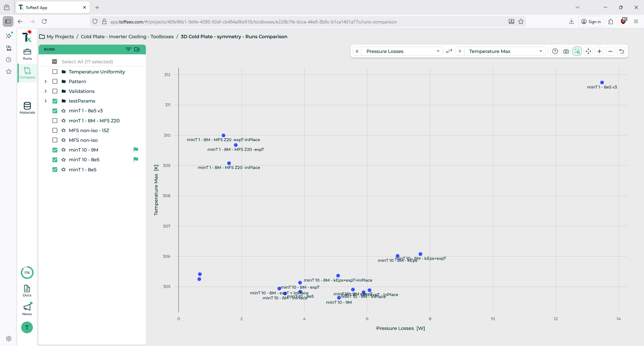Select data point minT 1 - 8e5 v3
Screen dimensions: 644x346
tap(602, 82)
